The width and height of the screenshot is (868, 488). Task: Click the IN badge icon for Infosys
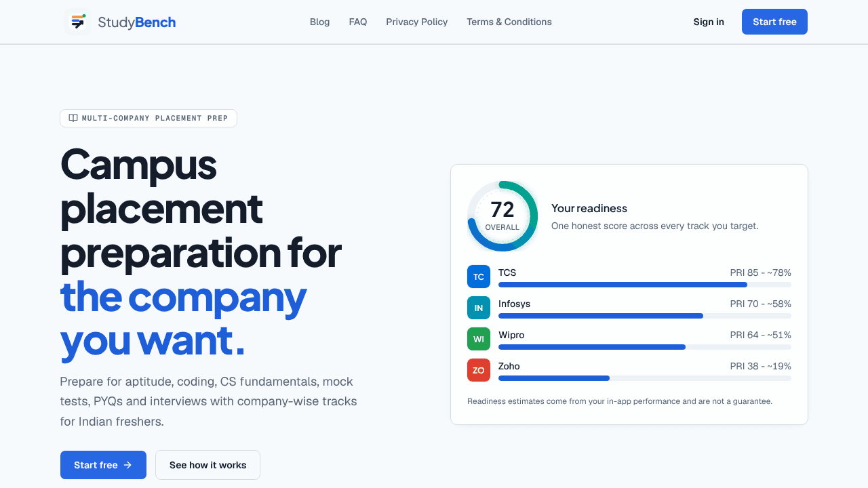479,308
